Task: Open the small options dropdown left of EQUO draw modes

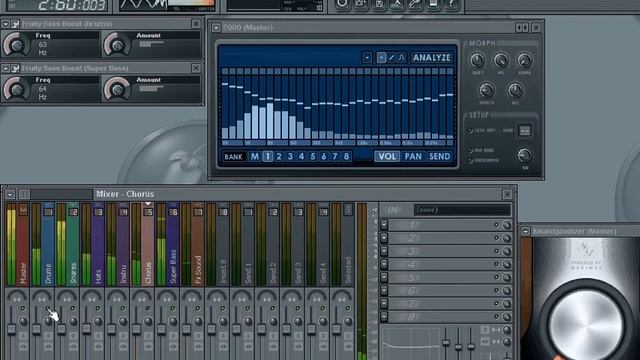Action: tap(367, 58)
